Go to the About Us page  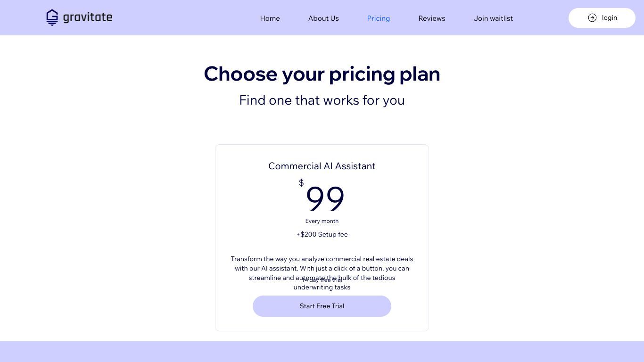pos(323,18)
